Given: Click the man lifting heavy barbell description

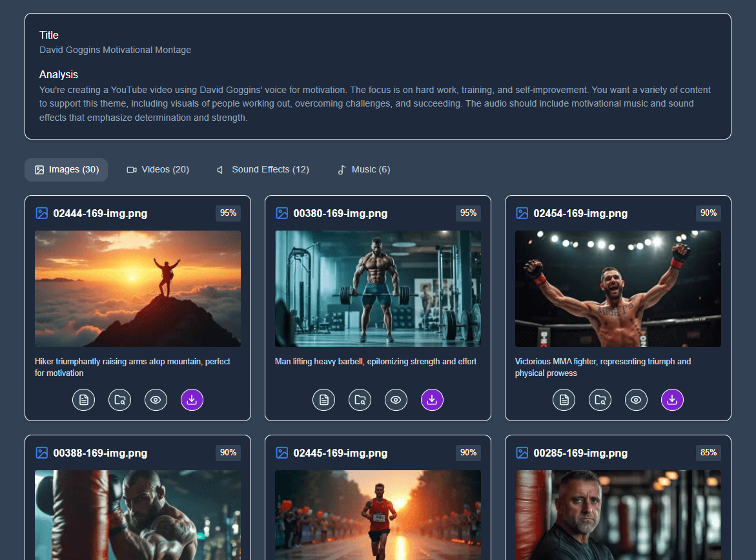Looking at the screenshot, I should [x=376, y=361].
